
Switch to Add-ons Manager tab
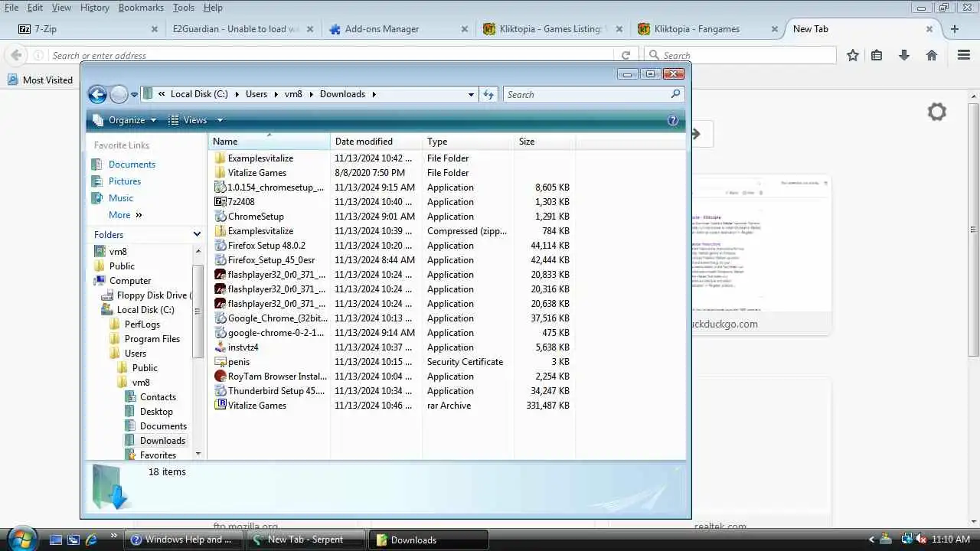397,29
